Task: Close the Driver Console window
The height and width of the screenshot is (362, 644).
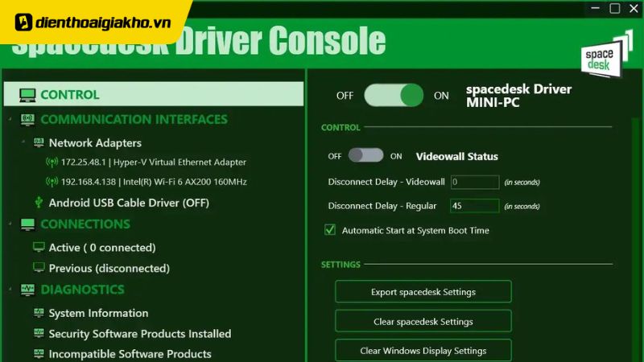Action: 634,8
